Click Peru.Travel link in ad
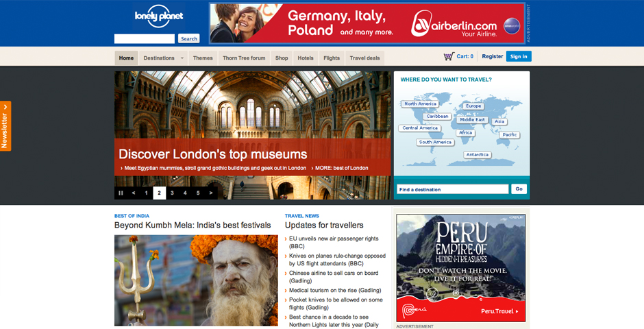 click(499, 311)
